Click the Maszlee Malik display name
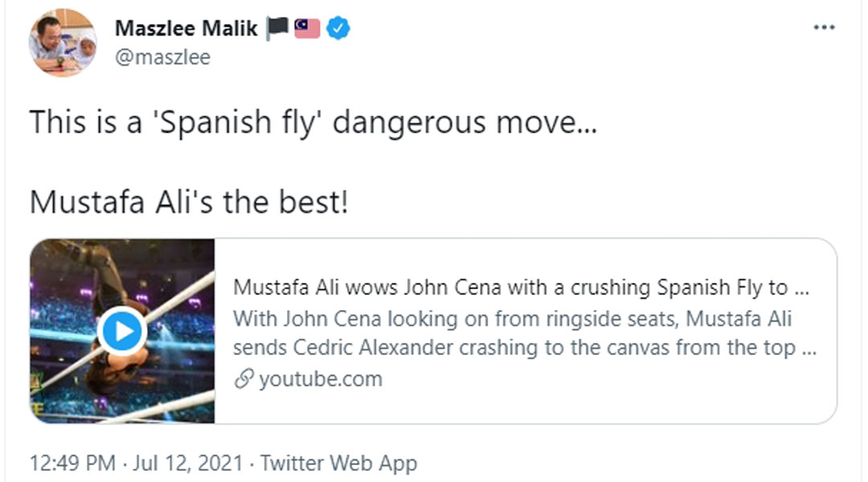Screen dimensions: 868x482 (x=186, y=27)
